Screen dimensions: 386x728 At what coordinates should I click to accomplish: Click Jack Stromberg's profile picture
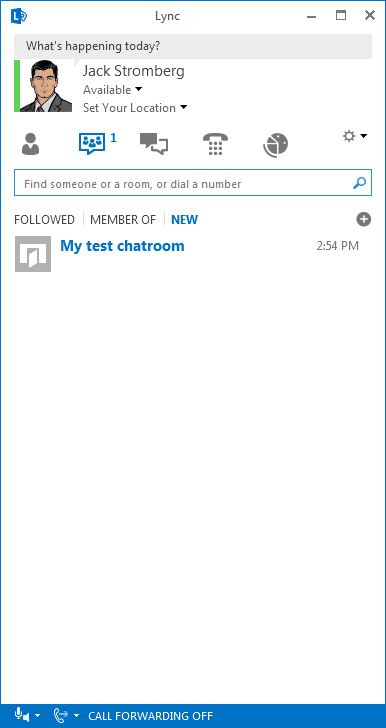(x=46, y=86)
